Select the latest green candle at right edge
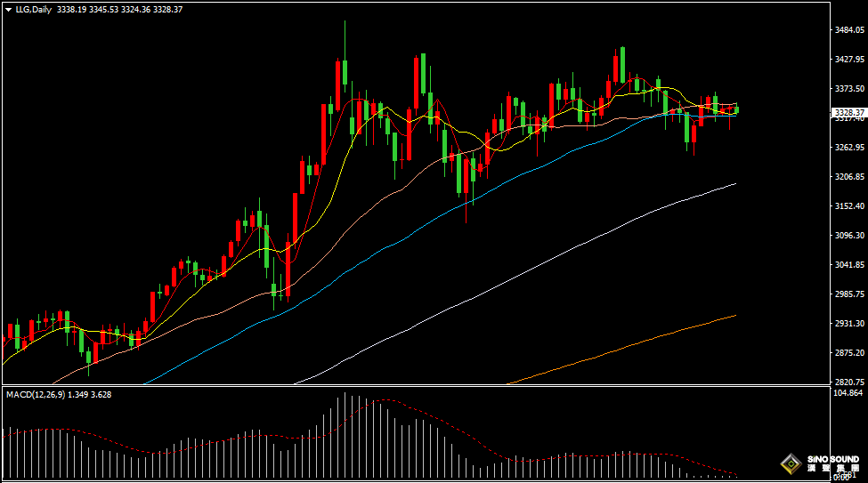The width and height of the screenshot is (868, 483). [737, 109]
